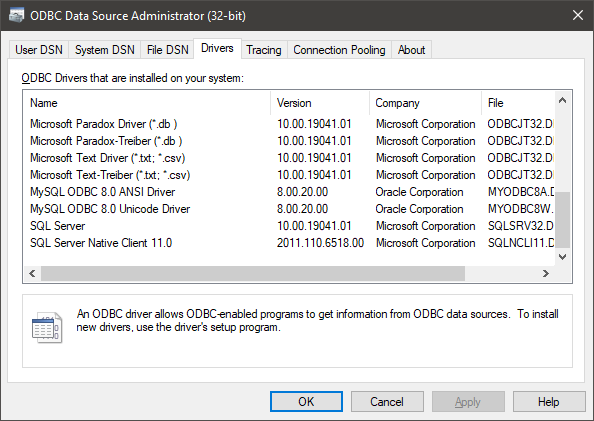The image size is (594, 421).
Task: Click version 8.00.20.00 of Unicode Driver
Action: point(302,209)
